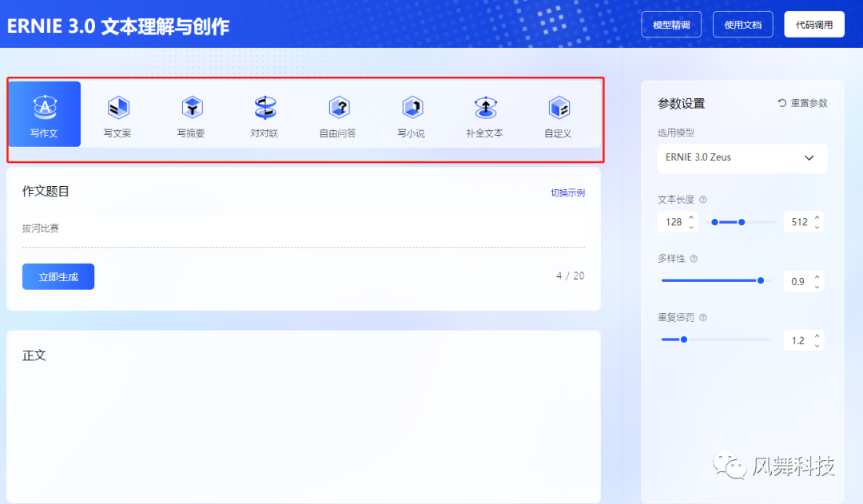Viewport: 863px width, 504px height.
Task: Open the 使用文档 documentation
Action: coord(742,25)
